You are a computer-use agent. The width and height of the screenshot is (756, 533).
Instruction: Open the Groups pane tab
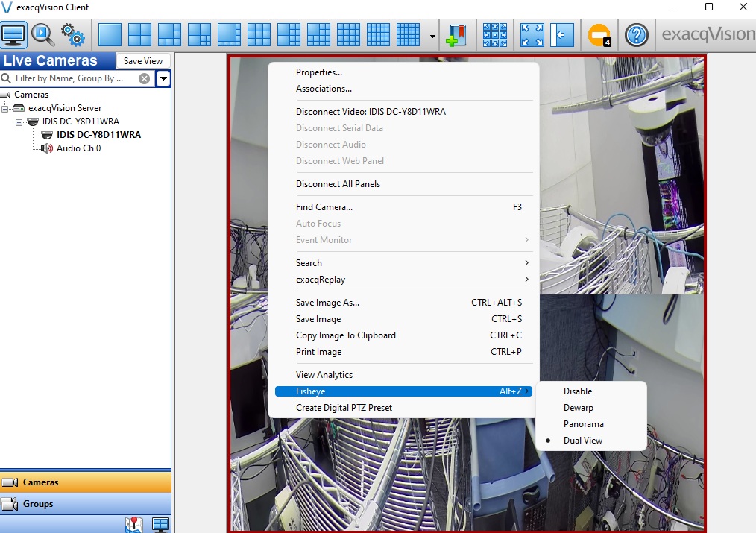[x=85, y=504]
